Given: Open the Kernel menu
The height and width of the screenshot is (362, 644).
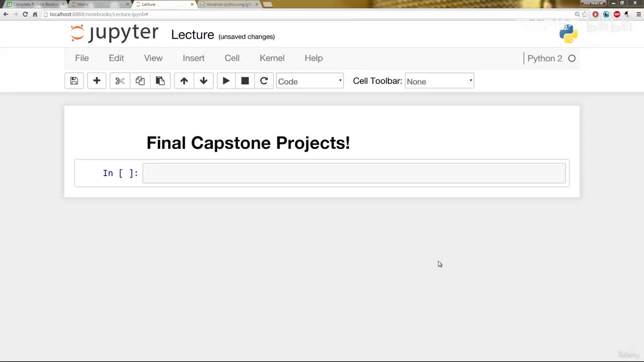Looking at the screenshot, I should (272, 58).
